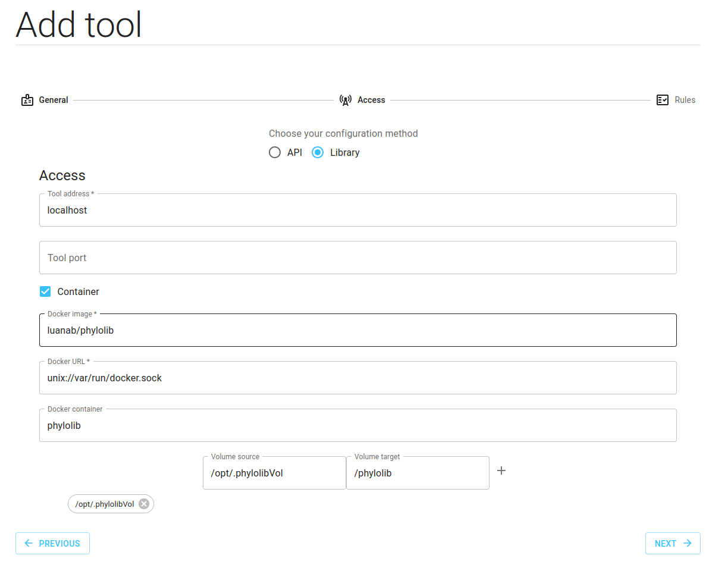This screenshot has width=728, height=574.
Task: Click the General step ID card icon
Action: click(27, 100)
